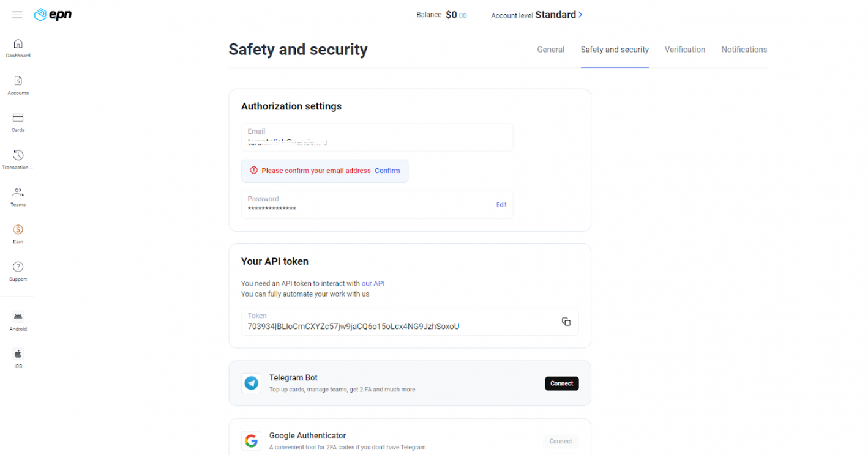Edit the password field

[501, 205]
